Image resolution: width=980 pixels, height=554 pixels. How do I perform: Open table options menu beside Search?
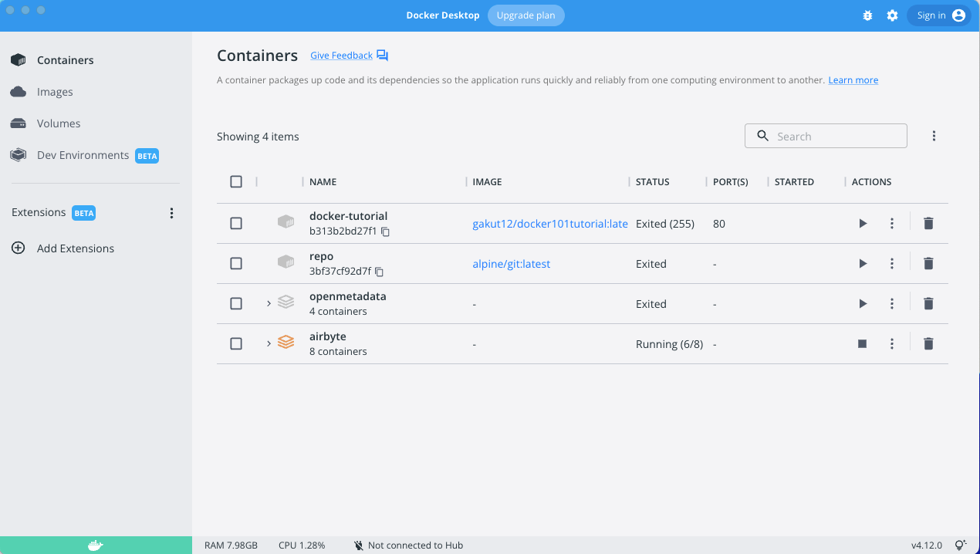coord(934,136)
